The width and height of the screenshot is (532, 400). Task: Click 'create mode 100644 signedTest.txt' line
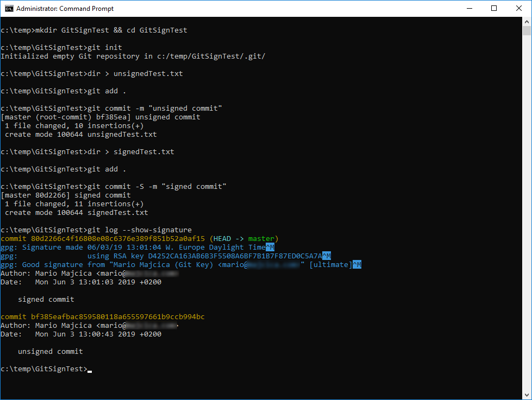[x=76, y=213]
